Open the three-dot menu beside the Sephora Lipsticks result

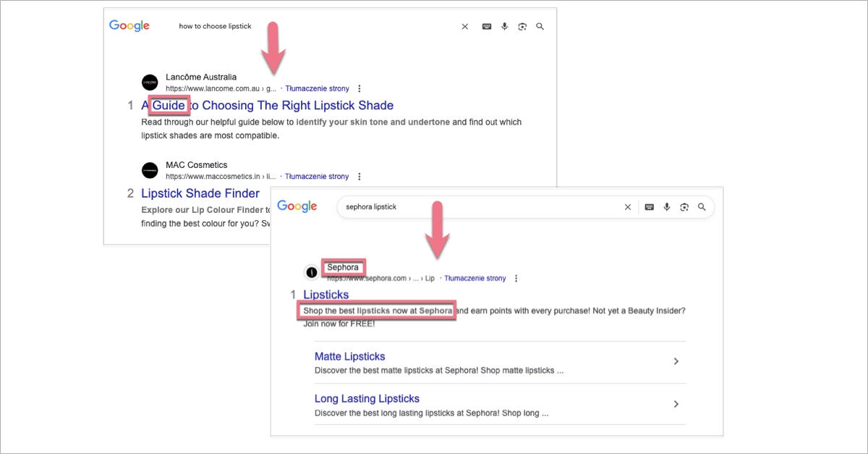tap(516, 277)
